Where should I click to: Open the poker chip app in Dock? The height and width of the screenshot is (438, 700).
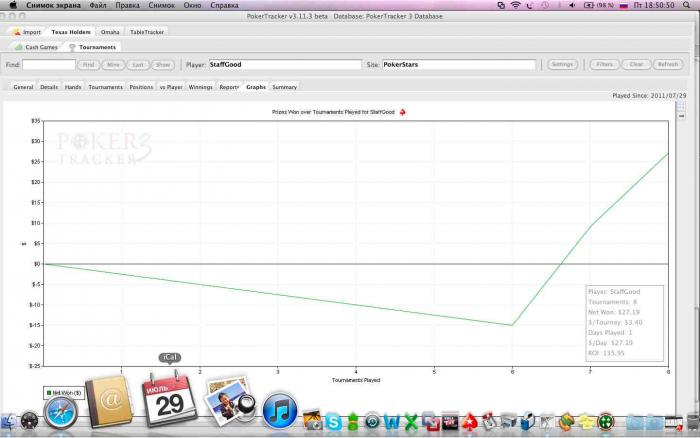pos(605,422)
